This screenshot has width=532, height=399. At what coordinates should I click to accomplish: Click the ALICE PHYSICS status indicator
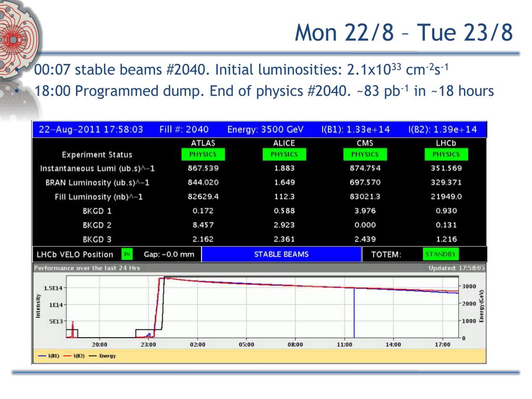(284, 154)
